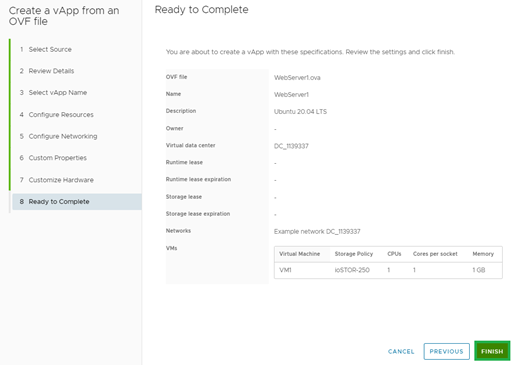Click the Previous button
Image resolution: width=531 pixels, height=366 pixels.
point(446,351)
